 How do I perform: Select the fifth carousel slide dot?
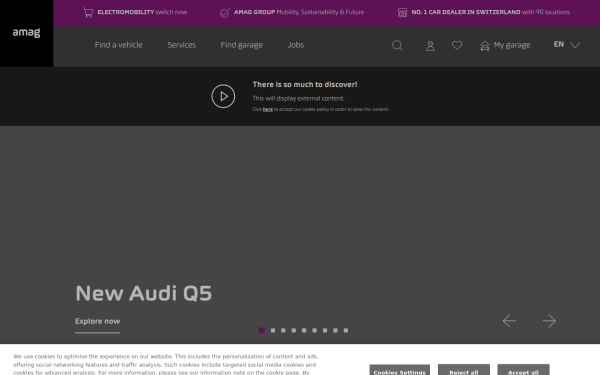point(304,330)
